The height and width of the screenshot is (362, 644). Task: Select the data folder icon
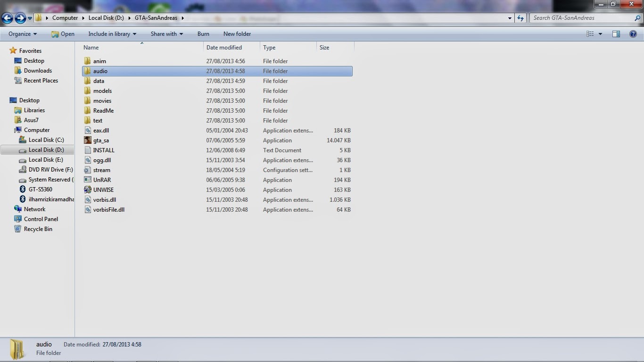click(88, 81)
